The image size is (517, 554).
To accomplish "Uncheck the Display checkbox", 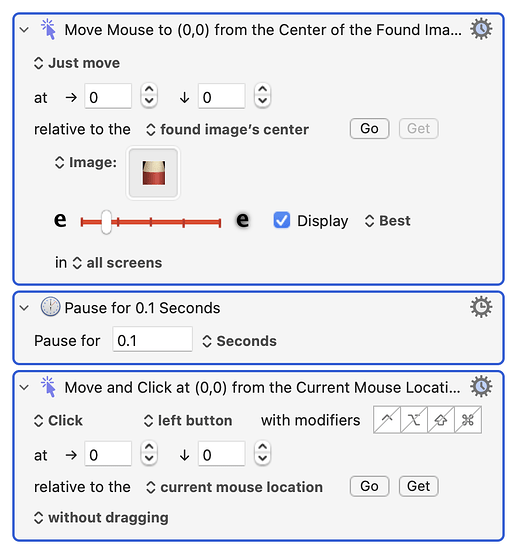I will point(282,220).
